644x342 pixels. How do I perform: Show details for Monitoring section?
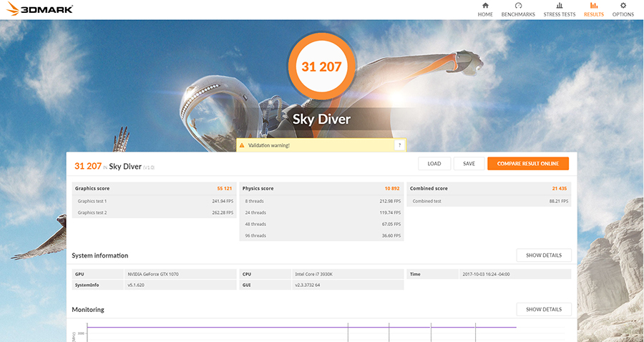[x=544, y=310]
